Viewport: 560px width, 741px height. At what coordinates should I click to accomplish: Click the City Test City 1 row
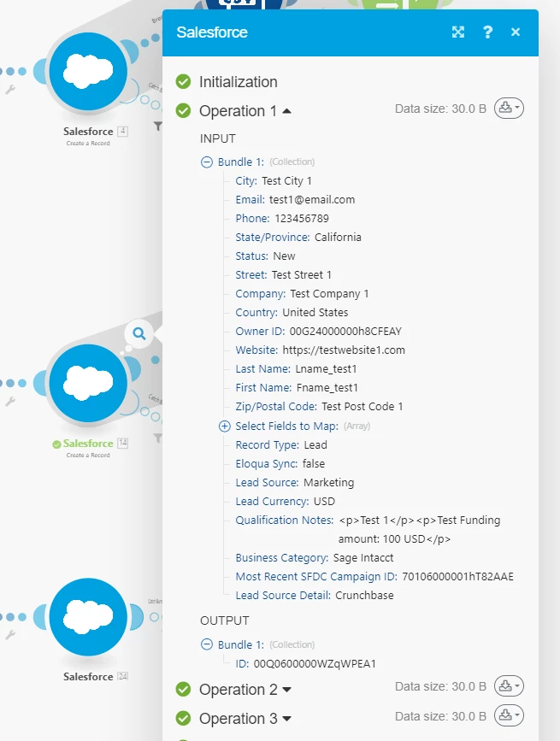pyautogui.click(x=274, y=181)
